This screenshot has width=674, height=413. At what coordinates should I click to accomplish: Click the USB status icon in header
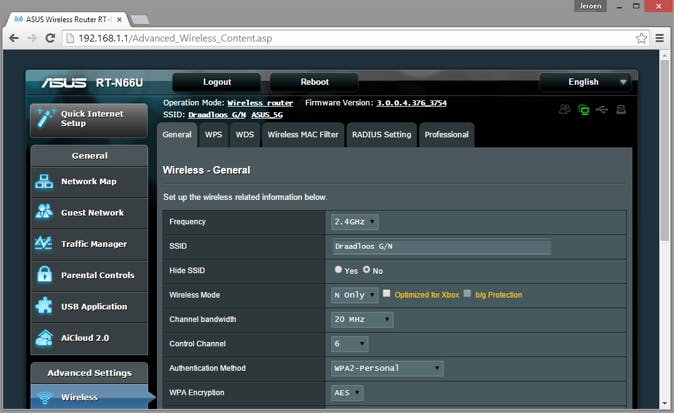click(x=601, y=110)
